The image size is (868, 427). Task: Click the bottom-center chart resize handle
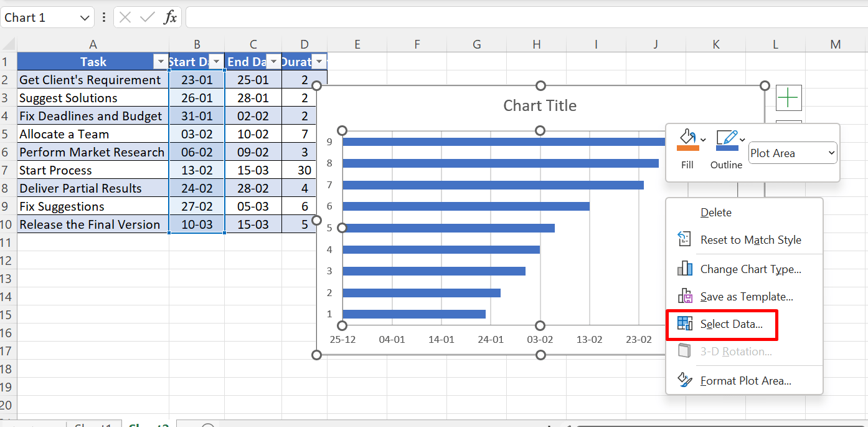point(540,355)
